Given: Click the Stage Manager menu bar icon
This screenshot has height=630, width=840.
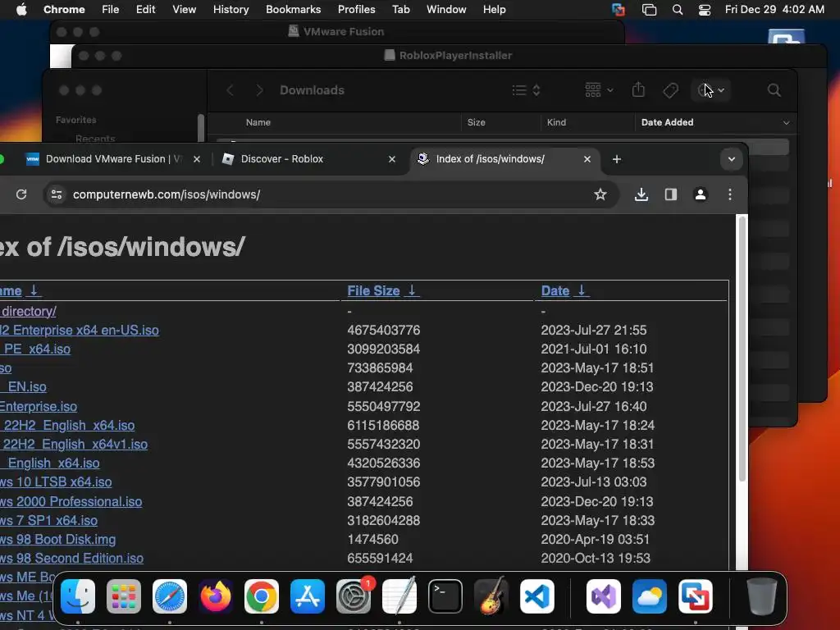Looking at the screenshot, I should 649,10.
